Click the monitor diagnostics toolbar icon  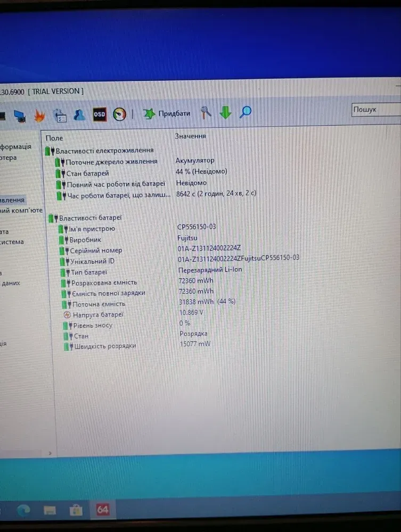click(x=20, y=115)
